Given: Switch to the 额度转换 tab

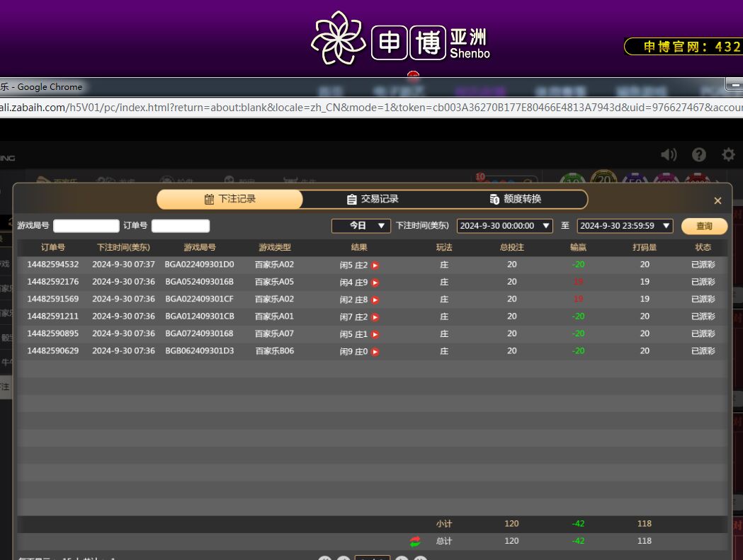Looking at the screenshot, I should tap(515, 200).
